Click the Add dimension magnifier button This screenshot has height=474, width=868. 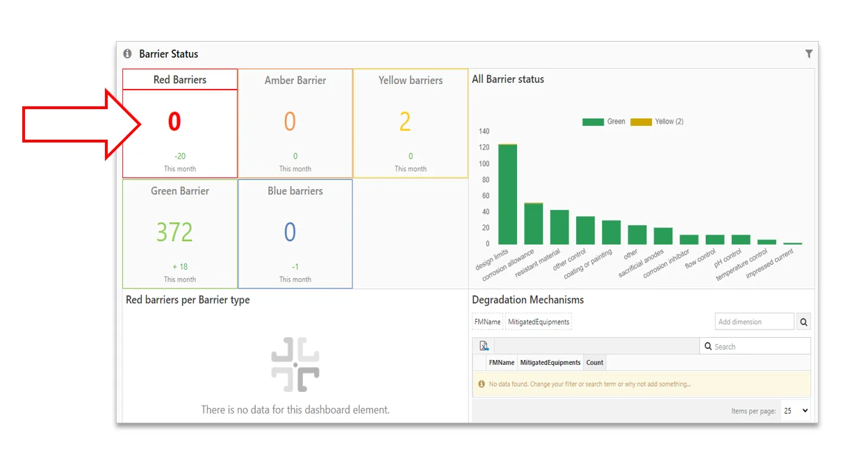point(803,322)
